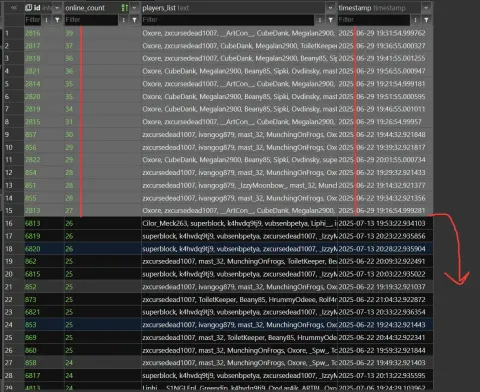Select players_list cell in row 13 with _IzzyMoonbow_

239,185
